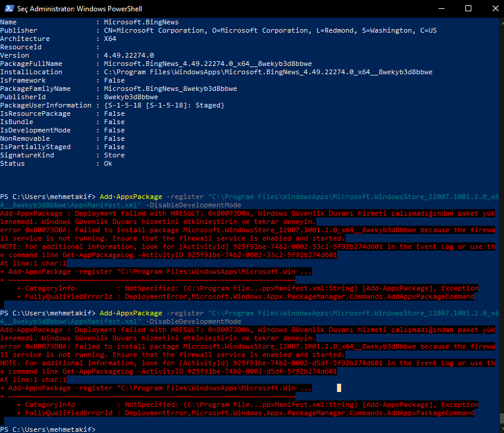The height and width of the screenshot is (433, 504).
Task: Click the second yellow Add-AppxPackage command
Action: click(131, 312)
